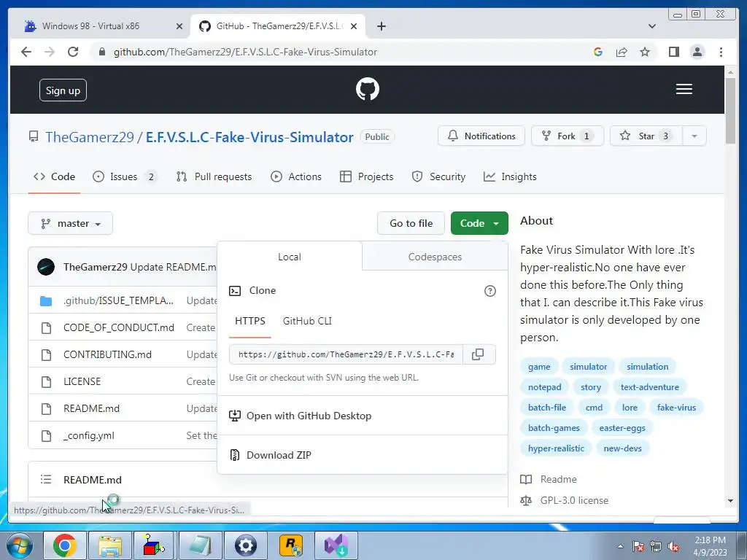Open Visual Studio Installer taskbar icon
This screenshot has width=747, height=560.
pos(336,545)
